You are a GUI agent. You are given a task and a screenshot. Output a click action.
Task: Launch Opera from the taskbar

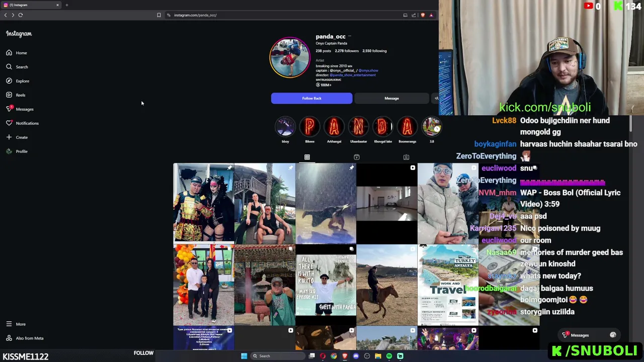tap(323, 356)
